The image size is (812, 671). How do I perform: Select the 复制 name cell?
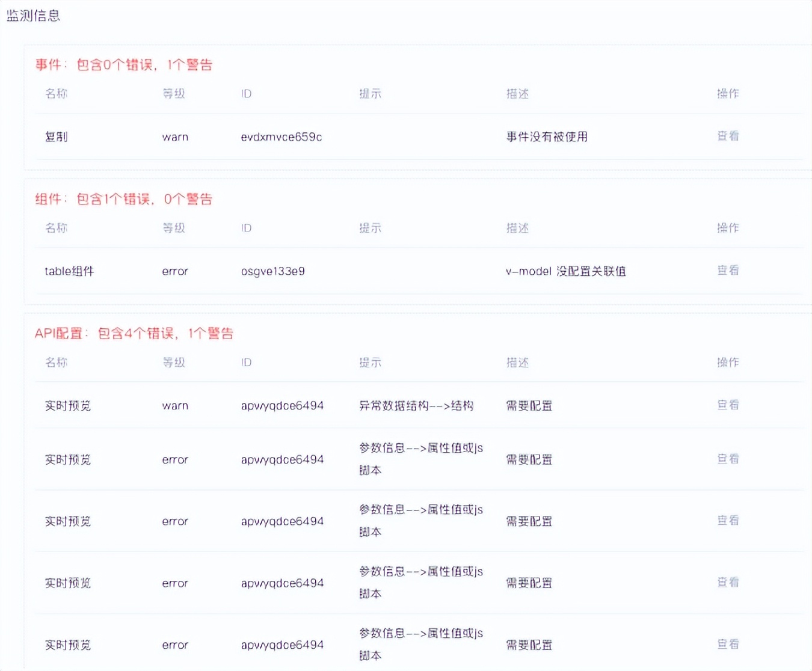click(x=57, y=137)
